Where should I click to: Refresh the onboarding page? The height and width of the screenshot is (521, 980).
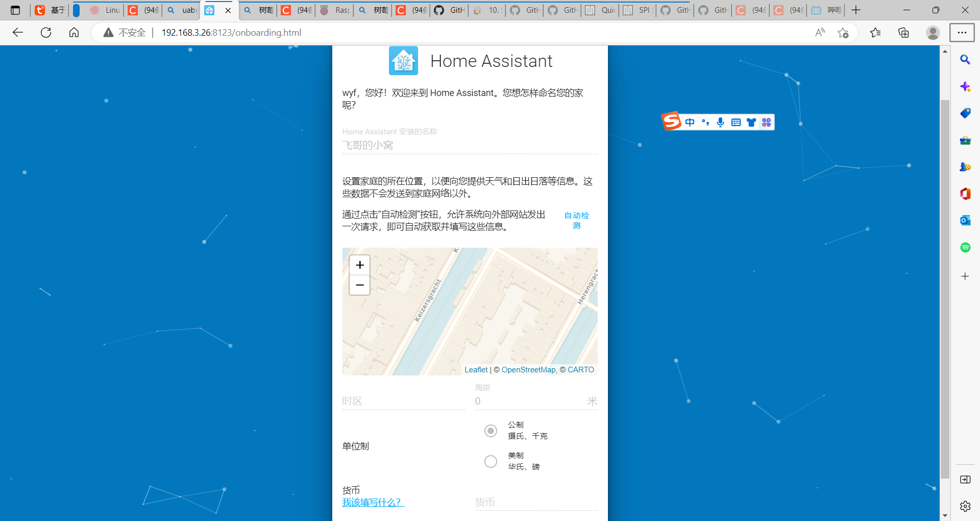pos(46,33)
